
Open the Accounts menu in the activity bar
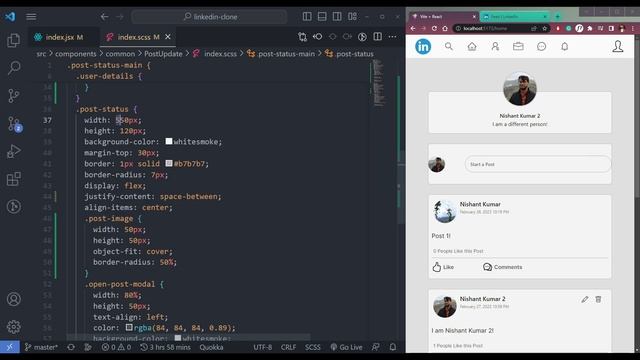coord(13,299)
